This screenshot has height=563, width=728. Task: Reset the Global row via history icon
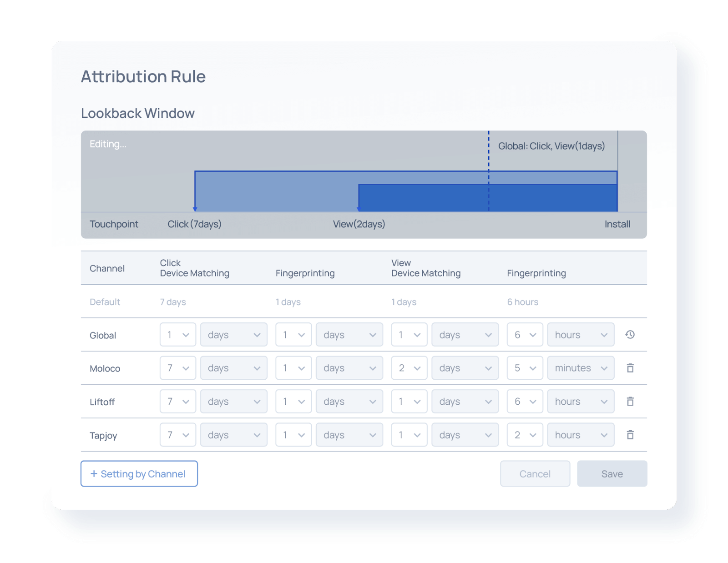click(630, 335)
